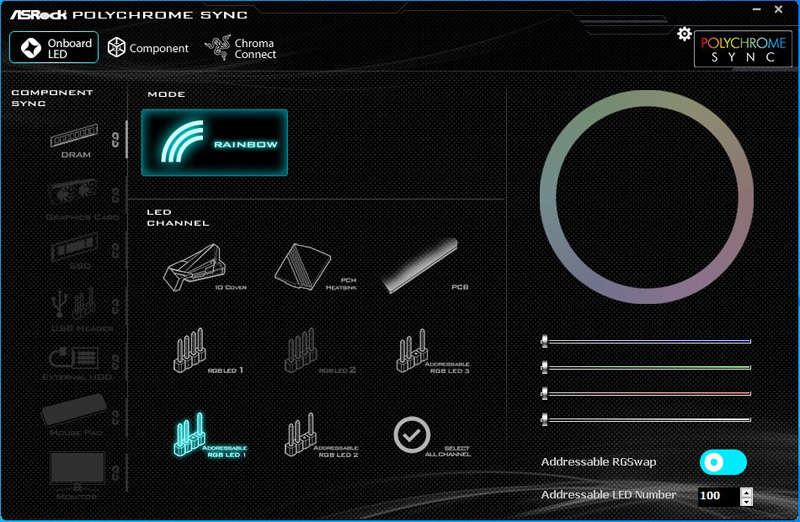Click the Monitor component icon
The width and height of the screenshot is (800, 522).
tap(77, 470)
